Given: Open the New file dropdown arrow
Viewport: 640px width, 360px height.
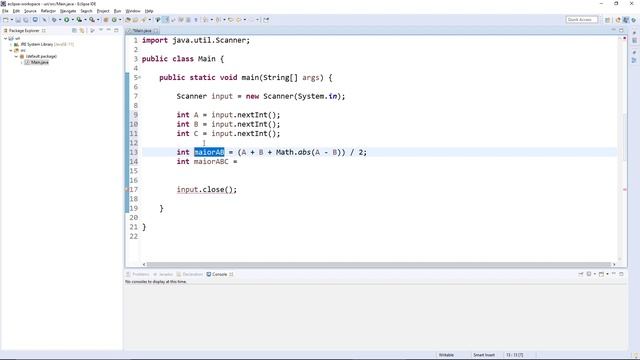Looking at the screenshot, I should click(12, 20).
